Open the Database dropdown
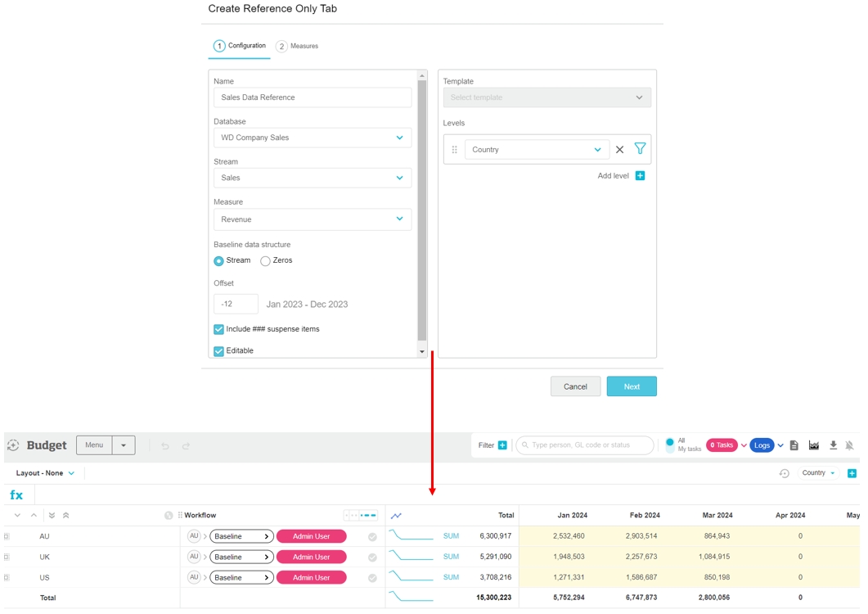The width and height of the screenshot is (868, 614). coord(313,138)
